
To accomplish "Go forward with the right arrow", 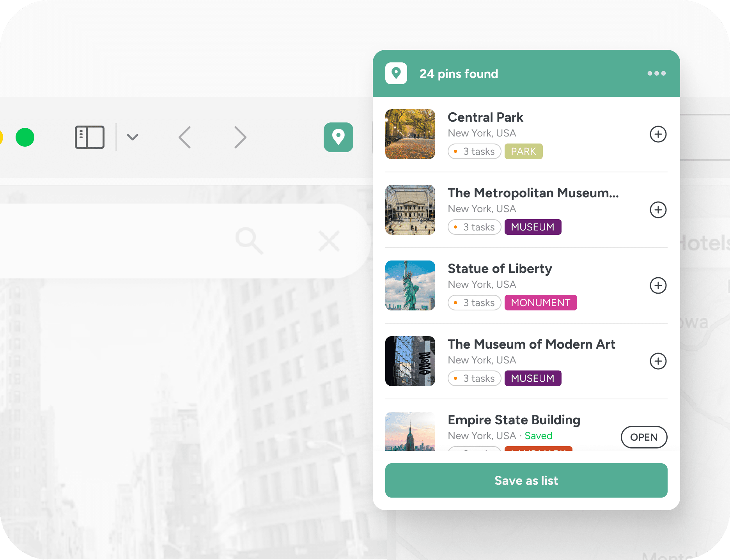I will click(240, 137).
